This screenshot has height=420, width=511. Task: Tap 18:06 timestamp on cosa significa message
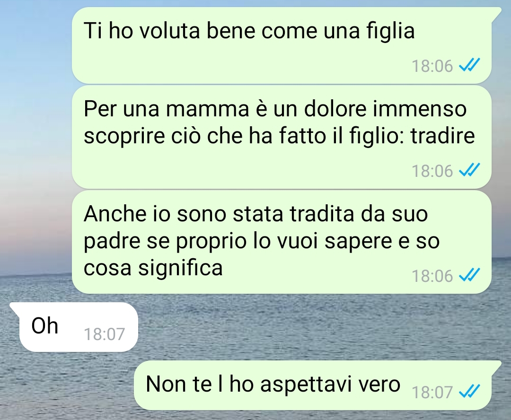coord(432,276)
